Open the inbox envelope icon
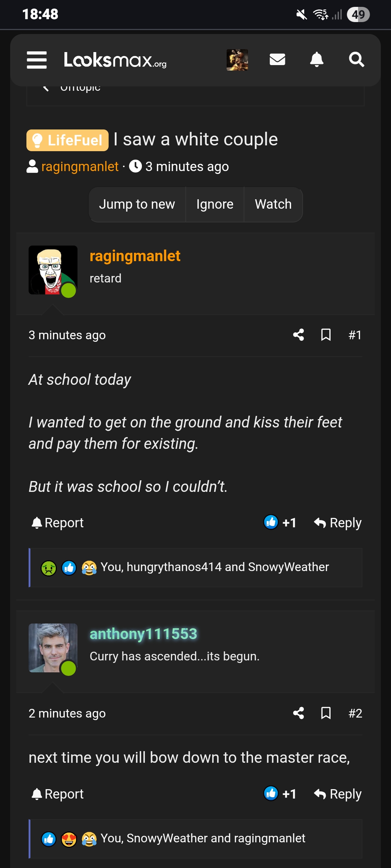Viewport: 391px width, 868px height. coord(277,60)
